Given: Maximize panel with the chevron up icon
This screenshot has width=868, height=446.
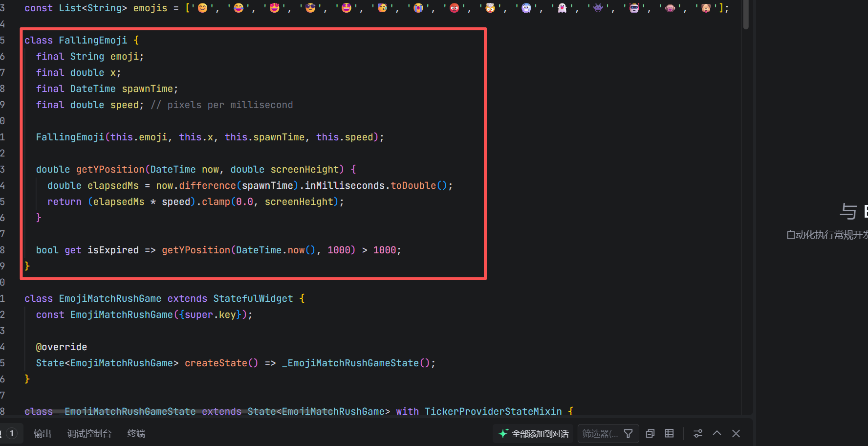Looking at the screenshot, I should [x=717, y=433].
